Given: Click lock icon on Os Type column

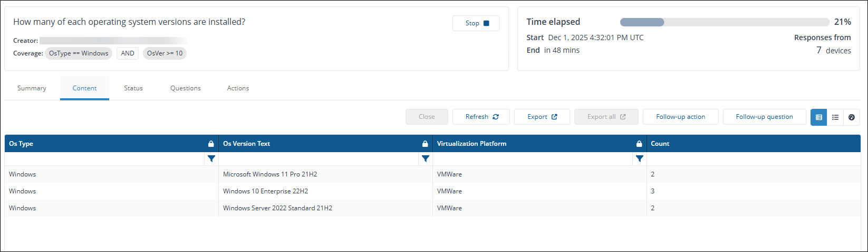Looking at the screenshot, I should 211,144.
